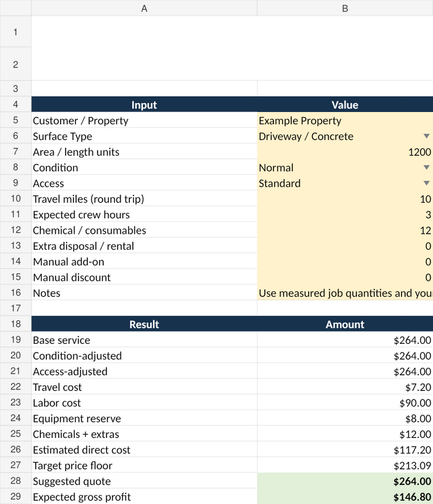
Task: Click the 'Manual add-on' label
Action: (69, 262)
